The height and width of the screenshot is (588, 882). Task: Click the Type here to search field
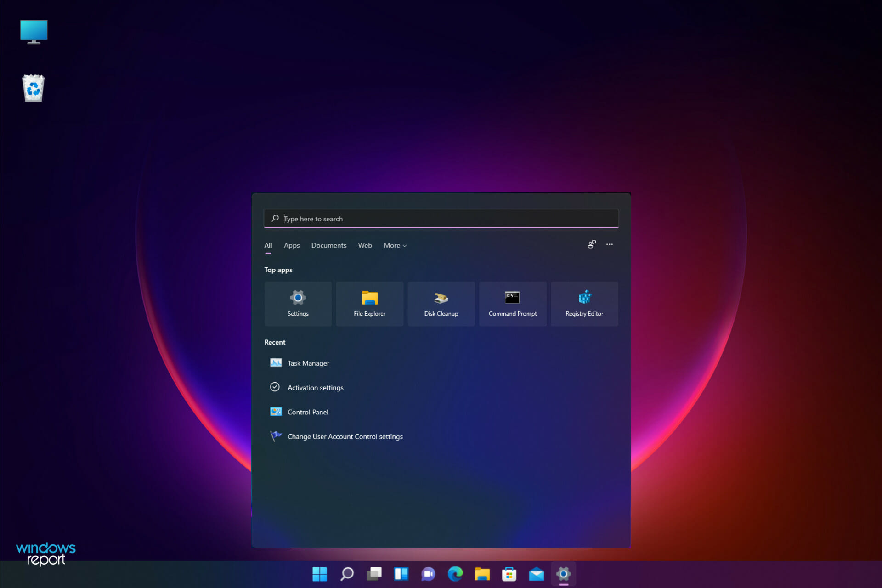(441, 219)
